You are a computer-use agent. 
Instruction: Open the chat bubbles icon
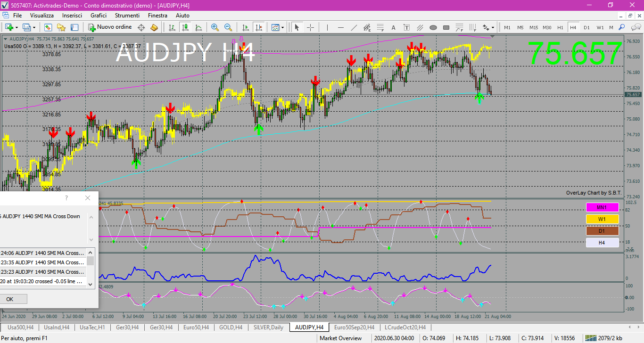(x=636, y=27)
